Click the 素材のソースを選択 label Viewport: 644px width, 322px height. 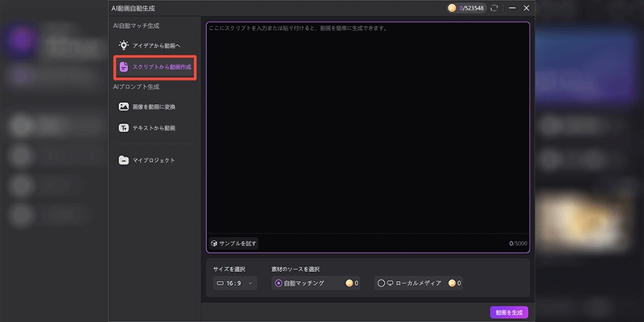[x=295, y=270]
